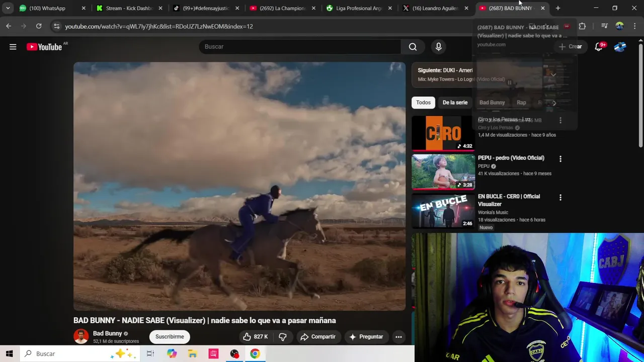644x362 pixels.
Task: Click the Compartir share button
Action: point(317,337)
